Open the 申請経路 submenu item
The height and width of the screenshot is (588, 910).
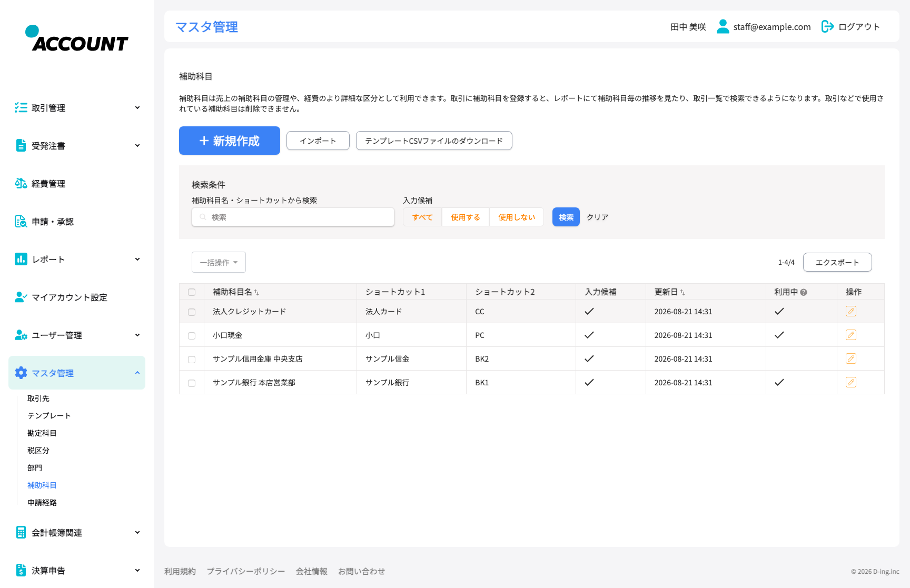click(42, 503)
